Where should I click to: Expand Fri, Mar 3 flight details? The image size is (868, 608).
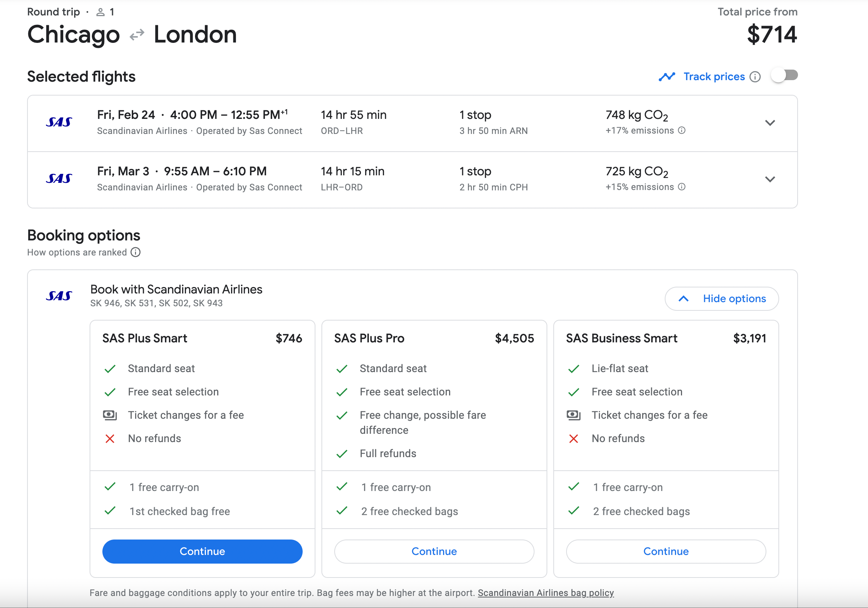point(770,179)
